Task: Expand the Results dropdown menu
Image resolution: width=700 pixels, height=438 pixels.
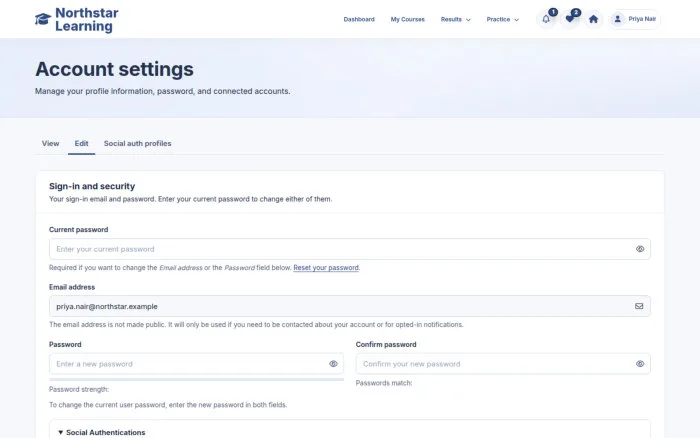Action: [455, 19]
